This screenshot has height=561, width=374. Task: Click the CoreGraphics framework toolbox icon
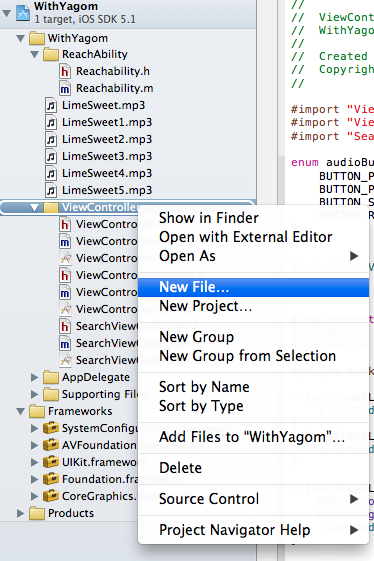click(x=51, y=496)
